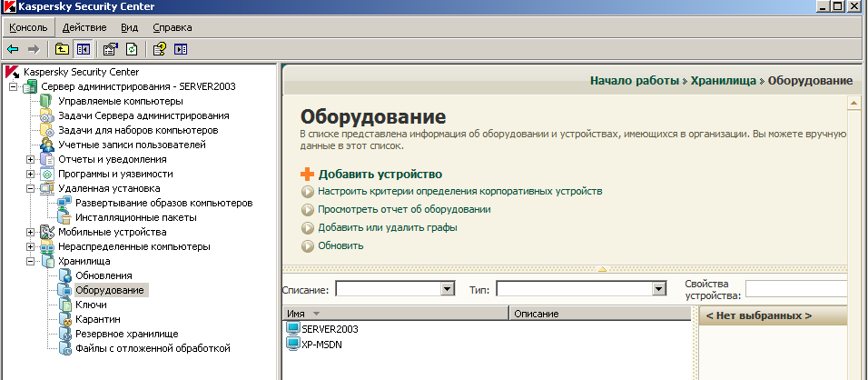The width and height of the screenshot is (868, 380).
Task: Toggle the Show/Hide console tree toolbar icon
Action: pyautogui.click(x=83, y=49)
